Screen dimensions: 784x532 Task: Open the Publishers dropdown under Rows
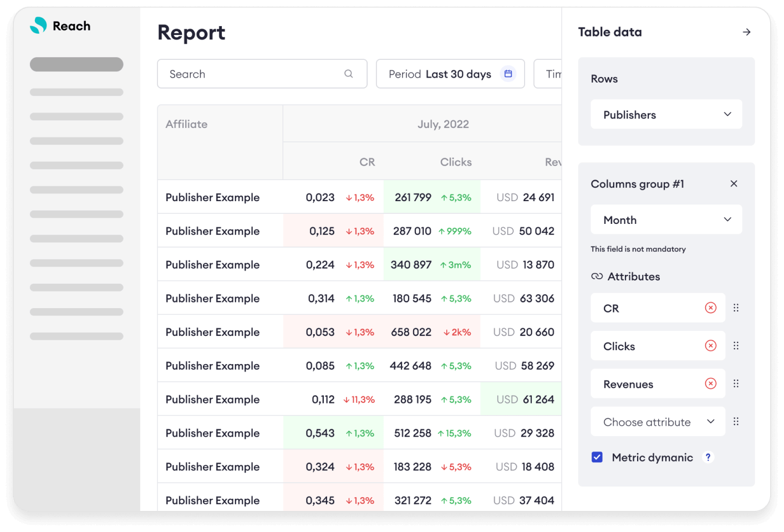pyautogui.click(x=666, y=114)
